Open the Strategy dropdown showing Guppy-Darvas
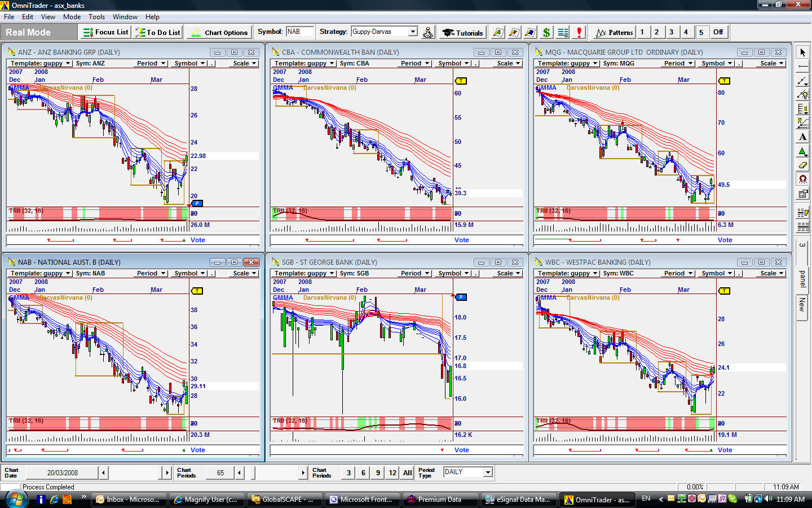 coord(413,32)
